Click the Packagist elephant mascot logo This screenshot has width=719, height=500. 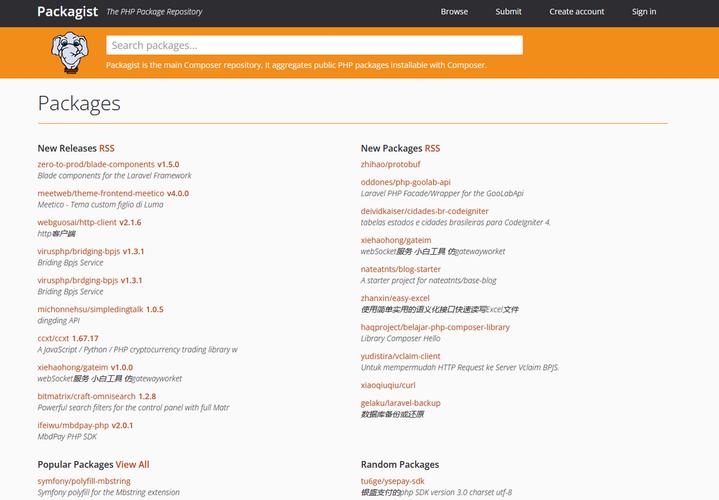click(70, 52)
